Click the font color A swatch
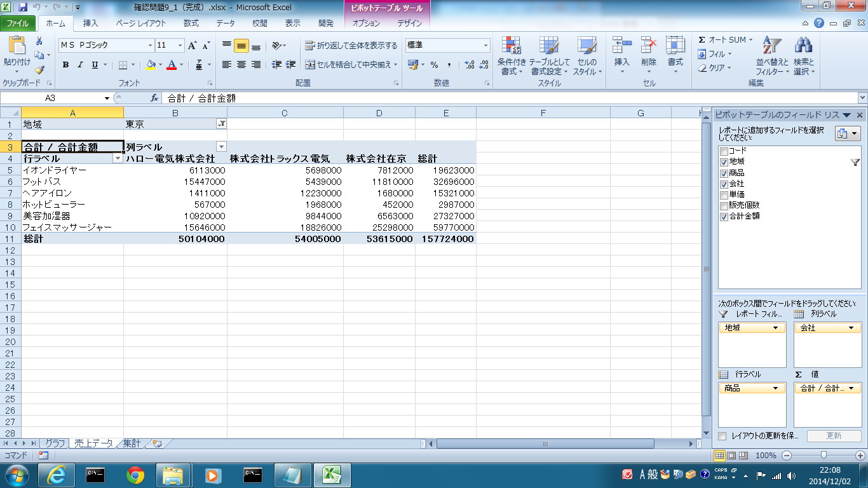868x488 pixels. coord(172,65)
